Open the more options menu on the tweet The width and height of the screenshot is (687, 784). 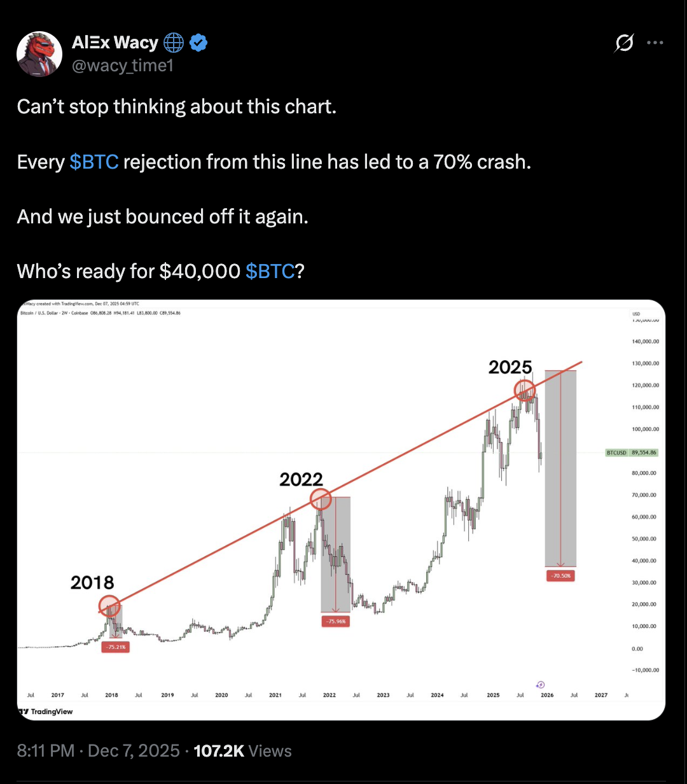(x=655, y=42)
